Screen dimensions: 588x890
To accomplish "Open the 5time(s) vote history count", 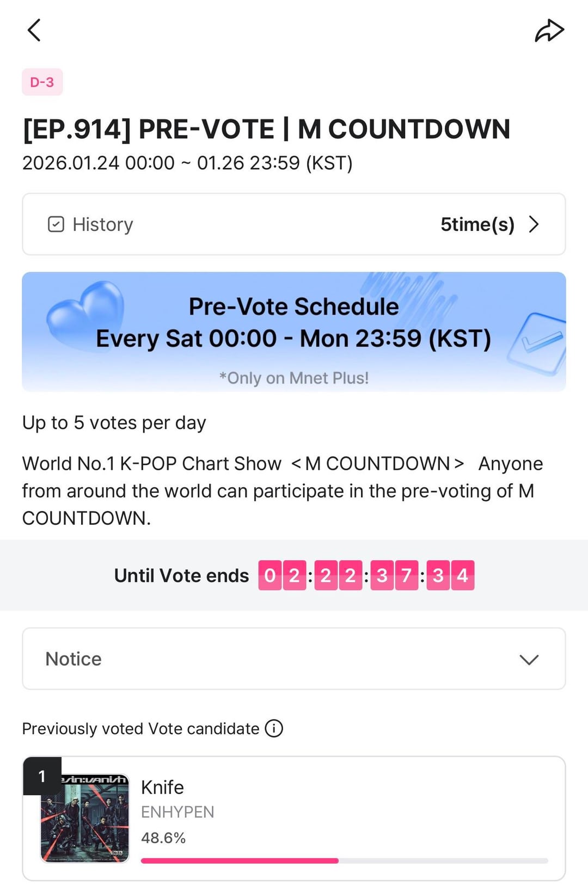I will click(477, 224).
